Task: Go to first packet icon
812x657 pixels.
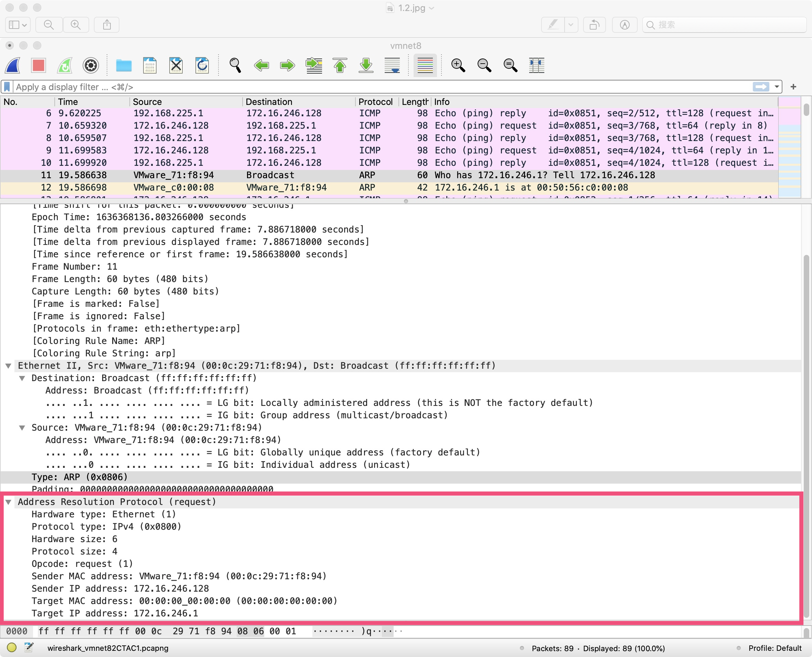Action: click(340, 65)
